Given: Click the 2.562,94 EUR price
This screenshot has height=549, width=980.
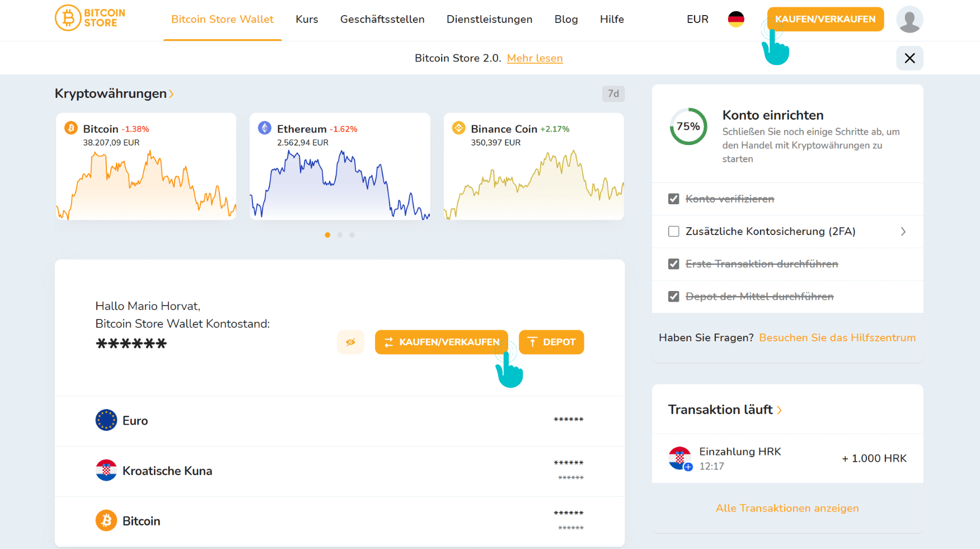Looking at the screenshot, I should [x=303, y=143].
